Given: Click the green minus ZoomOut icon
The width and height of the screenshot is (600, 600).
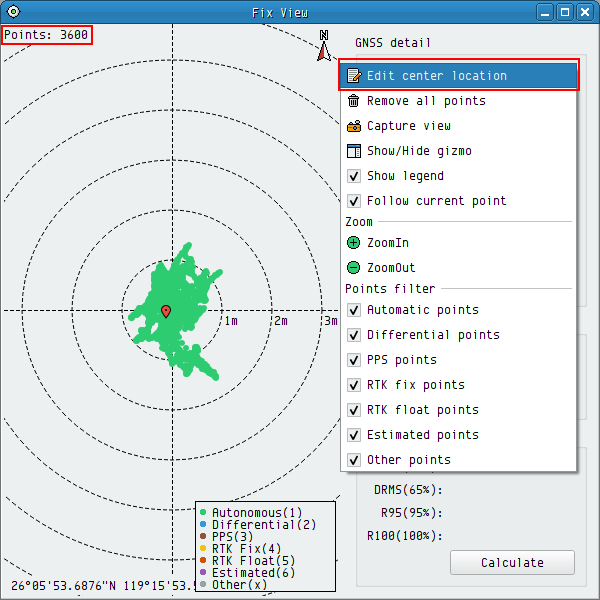Looking at the screenshot, I should pyautogui.click(x=353, y=268).
